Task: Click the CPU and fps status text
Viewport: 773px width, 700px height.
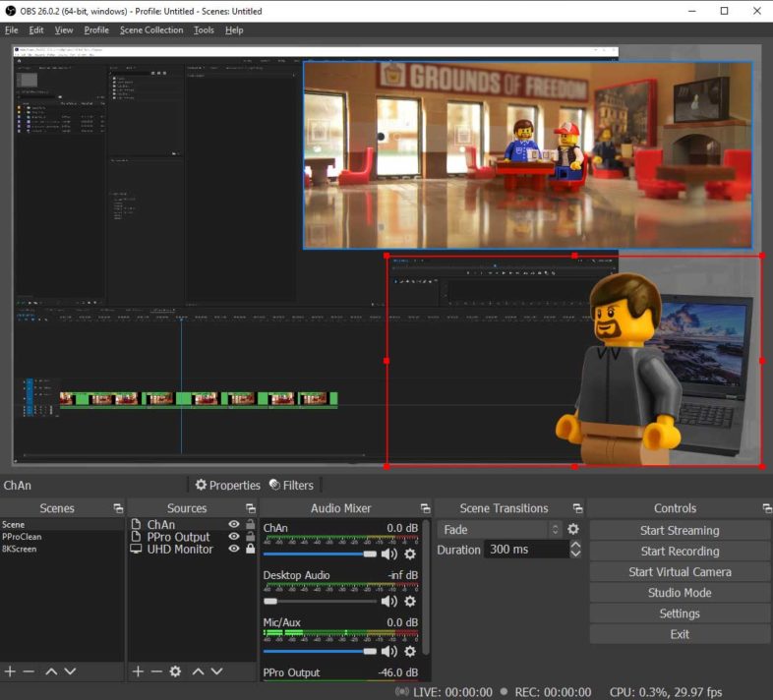Action: (x=666, y=692)
